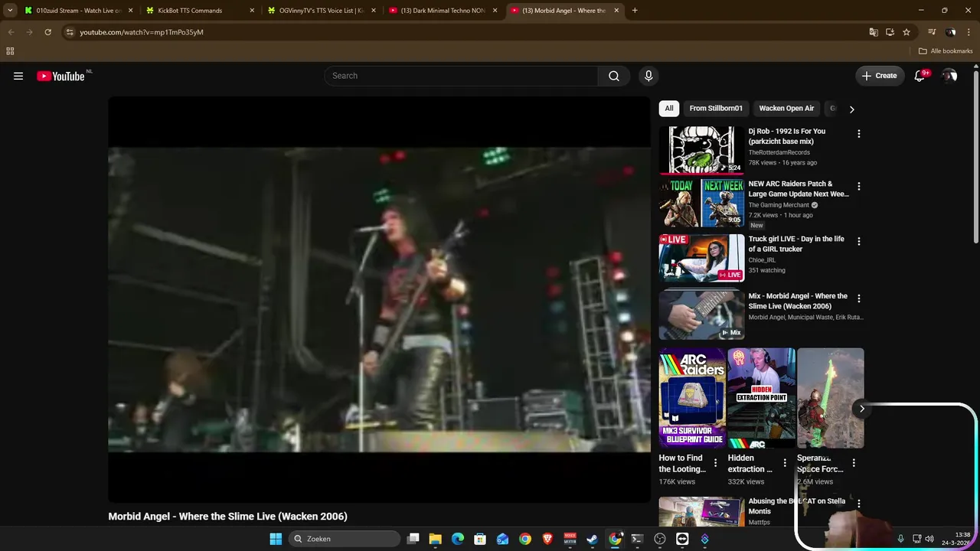980x551 pixels.
Task: Open Steam from the taskbar
Action: [592, 539]
